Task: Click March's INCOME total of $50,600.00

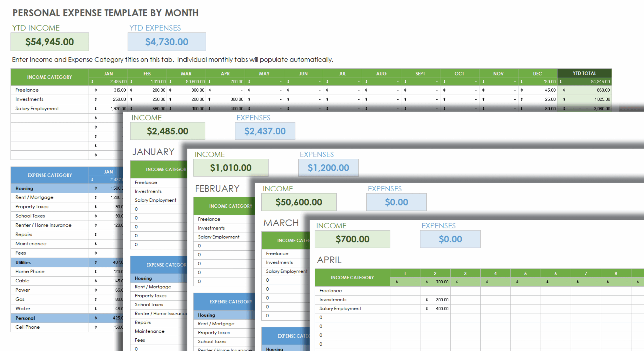Action: [x=299, y=202]
